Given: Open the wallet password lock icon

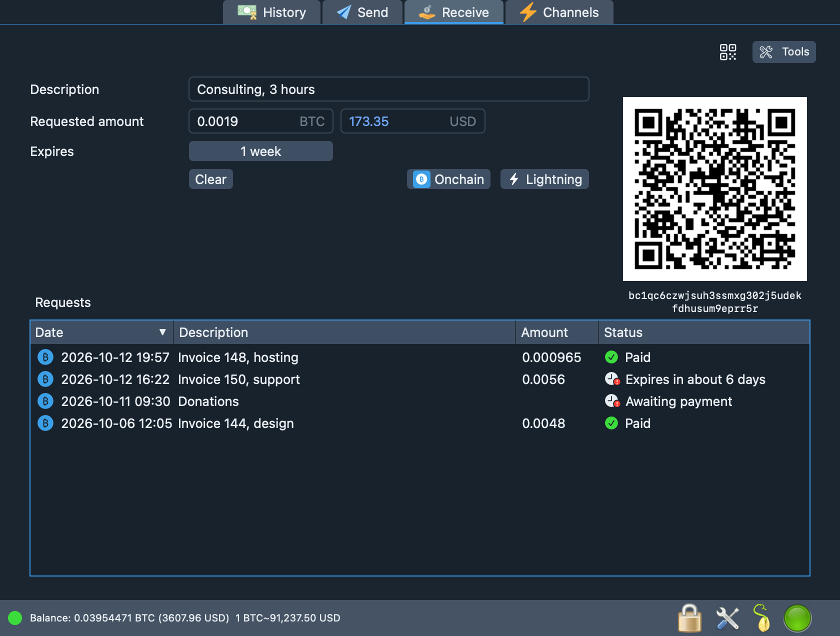Looking at the screenshot, I should click(689, 618).
